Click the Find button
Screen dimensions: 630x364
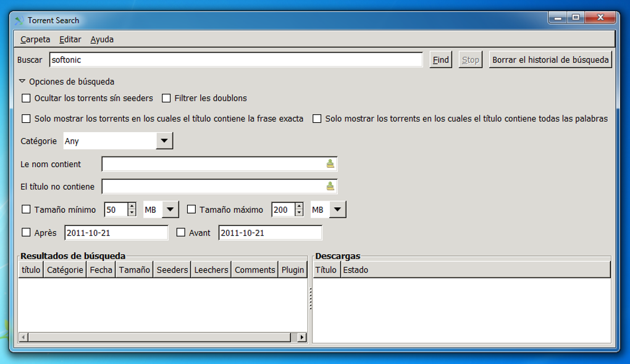pos(441,60)
